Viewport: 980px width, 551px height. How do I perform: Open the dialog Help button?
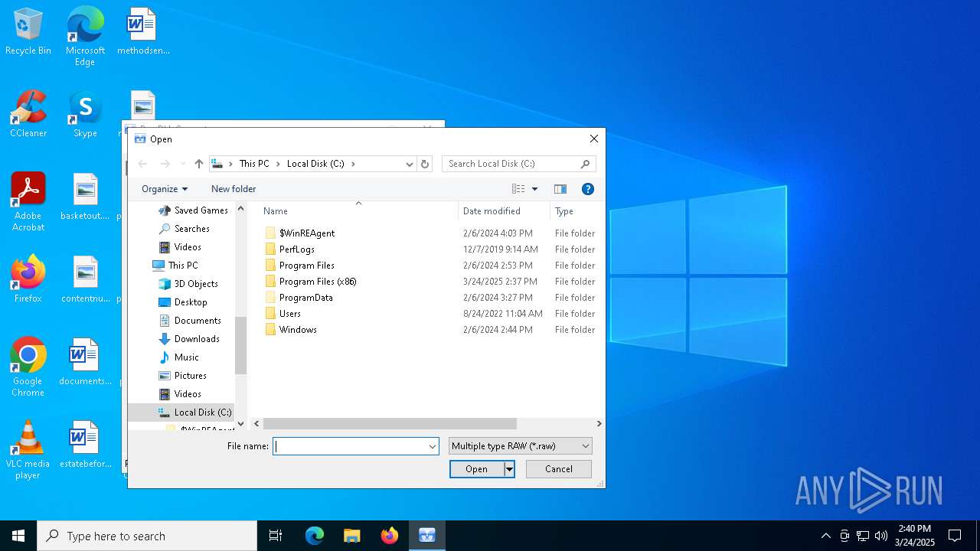[x=588, y=189]
